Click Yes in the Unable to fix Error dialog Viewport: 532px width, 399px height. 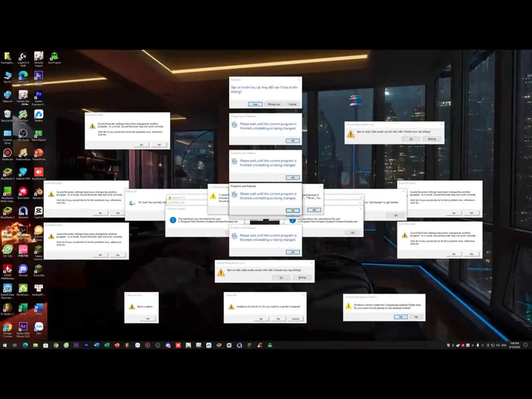(261, 319)
